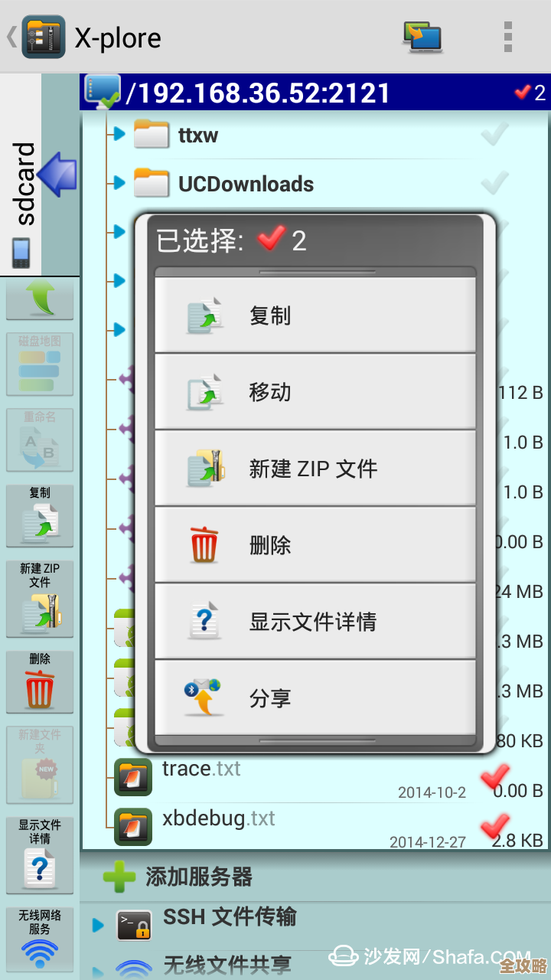Tap the sidebar 无线网络服务 WiFi button

pyautogui.click(x=40, y=939)
